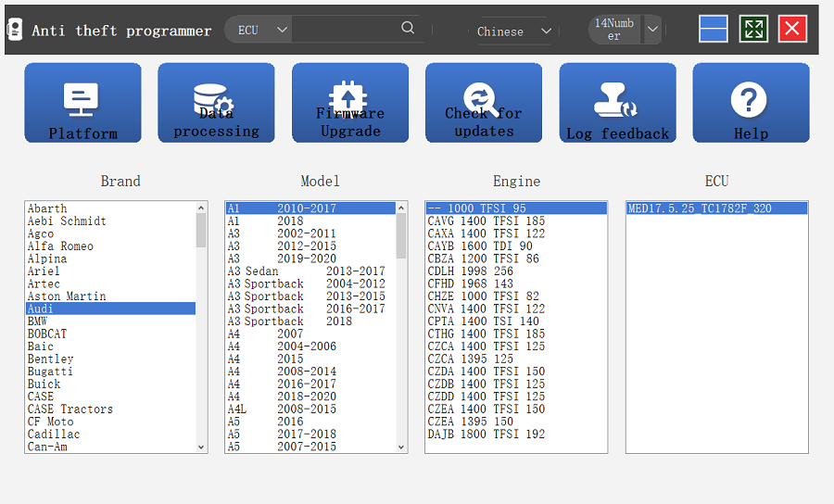This screenshot has width=834, height=504.
Task: Open the Help page
Action: [x=751, y=103]
